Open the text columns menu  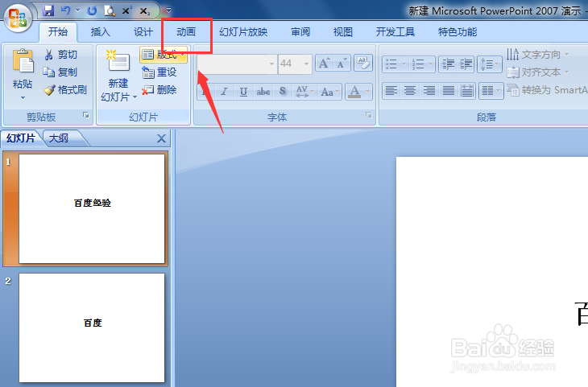point(491,91)
